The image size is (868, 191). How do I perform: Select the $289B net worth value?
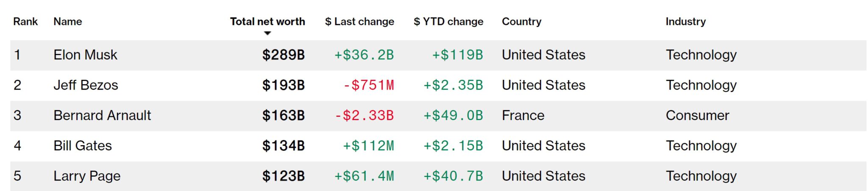(284, 55)
